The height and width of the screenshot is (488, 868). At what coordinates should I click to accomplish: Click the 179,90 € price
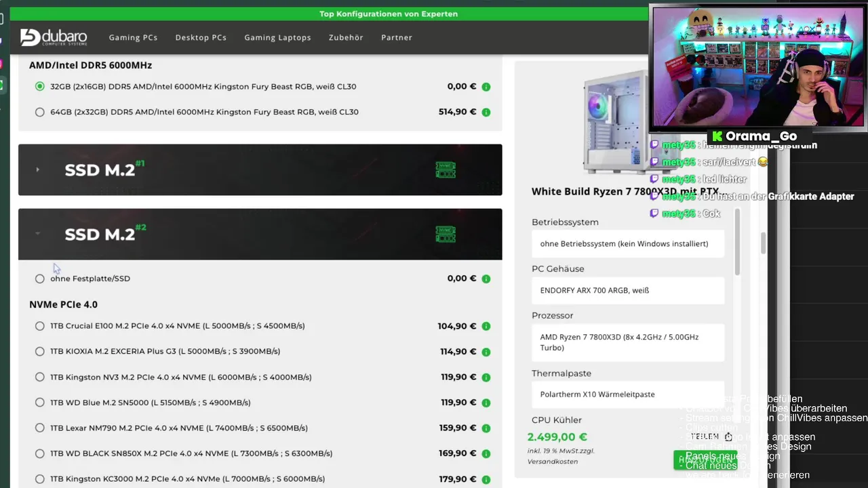point(458,479)
